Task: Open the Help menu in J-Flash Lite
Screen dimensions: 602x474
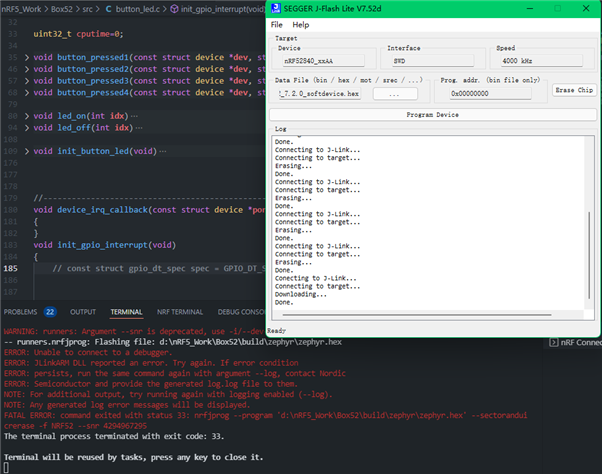Action: pyautogui.click(x=301, y=25)
